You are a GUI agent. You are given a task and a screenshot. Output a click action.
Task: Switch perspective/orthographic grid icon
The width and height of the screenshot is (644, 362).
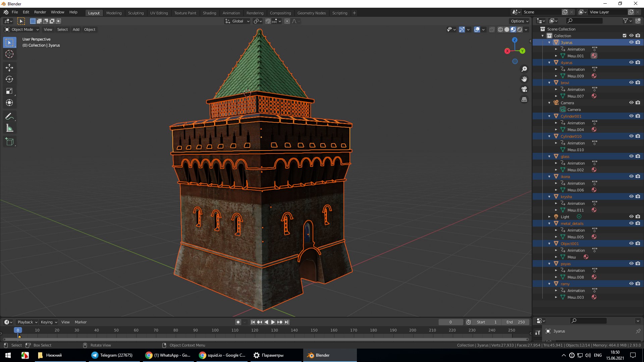click(524, 100)
